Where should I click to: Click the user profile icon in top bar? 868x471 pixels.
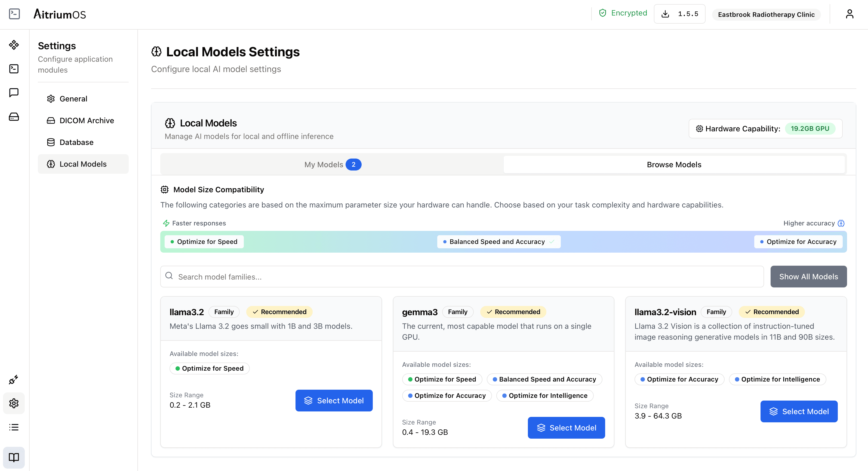(x=849, y=14)
